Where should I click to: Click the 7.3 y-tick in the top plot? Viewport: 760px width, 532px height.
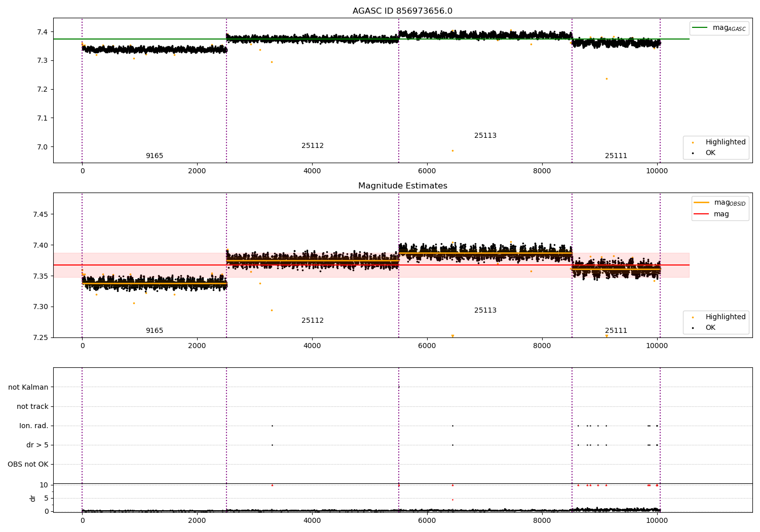coord(42,61)
